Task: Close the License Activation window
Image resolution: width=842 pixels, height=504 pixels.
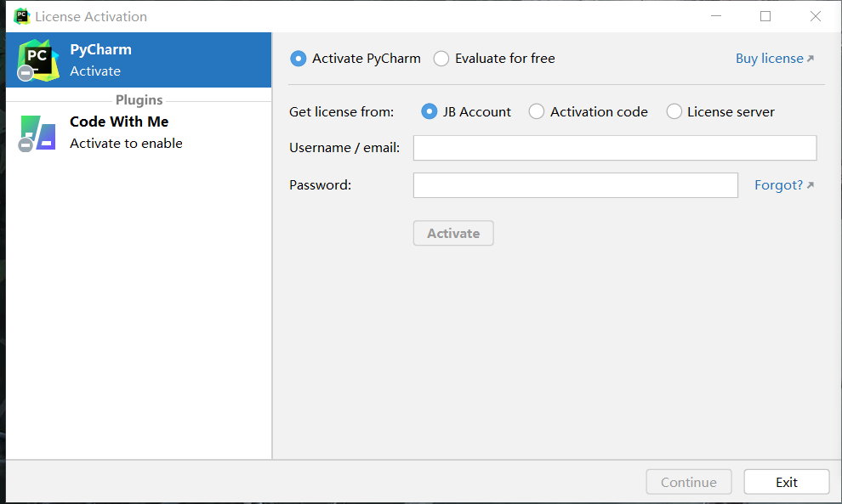Action: pyautogui.click(x=815, y=16)
